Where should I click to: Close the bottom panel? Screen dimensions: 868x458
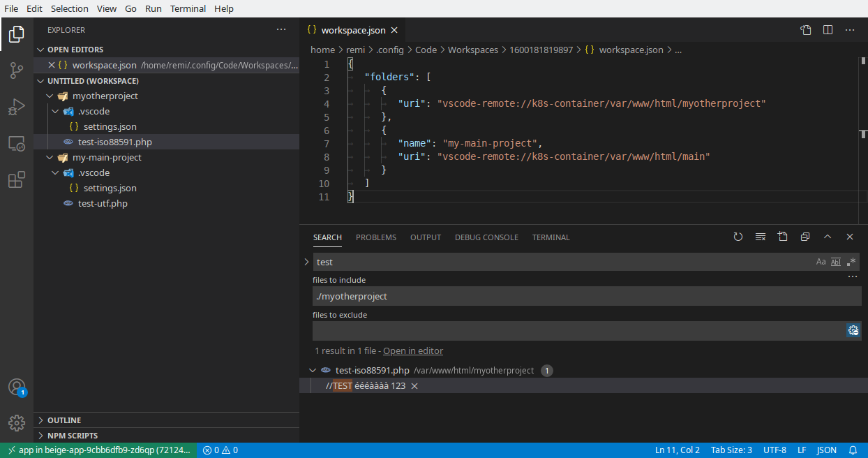[x=850, y=237]
